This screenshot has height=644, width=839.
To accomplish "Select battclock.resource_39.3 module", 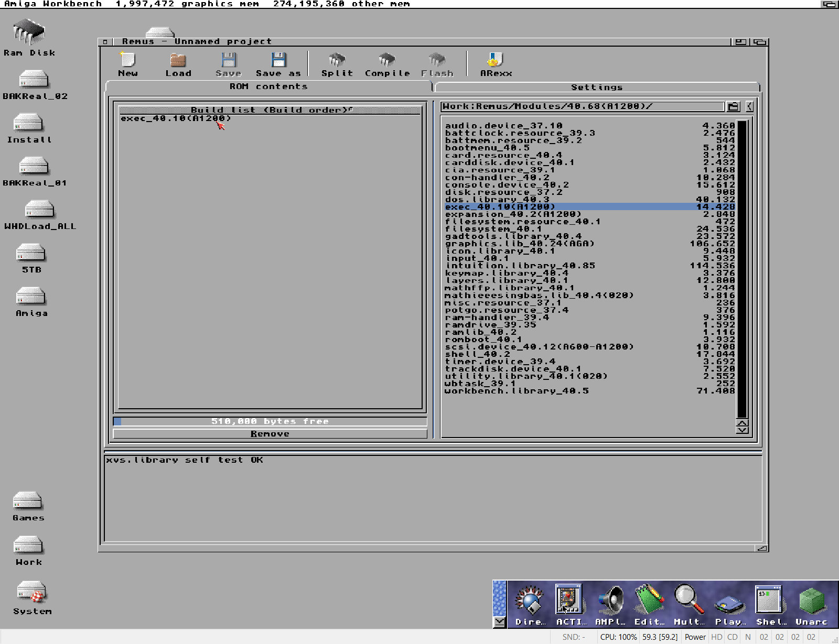I will click(x=590, y=133).
